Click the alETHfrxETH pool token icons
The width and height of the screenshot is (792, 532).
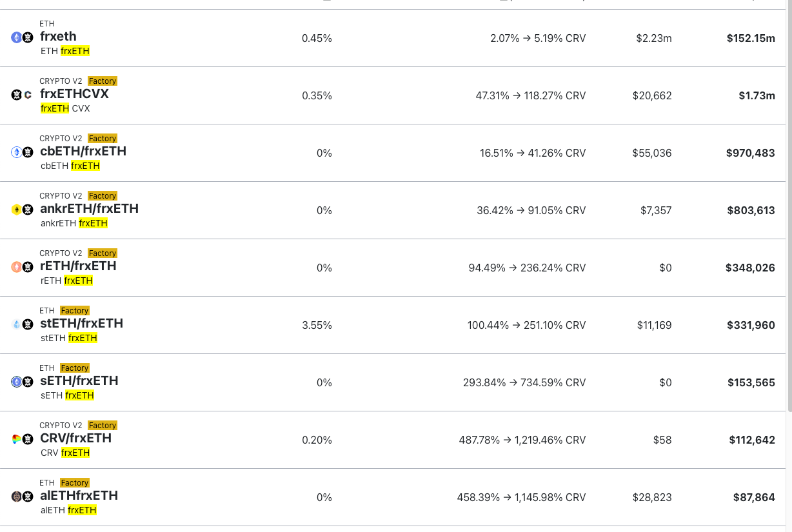(x=22, y=497)
